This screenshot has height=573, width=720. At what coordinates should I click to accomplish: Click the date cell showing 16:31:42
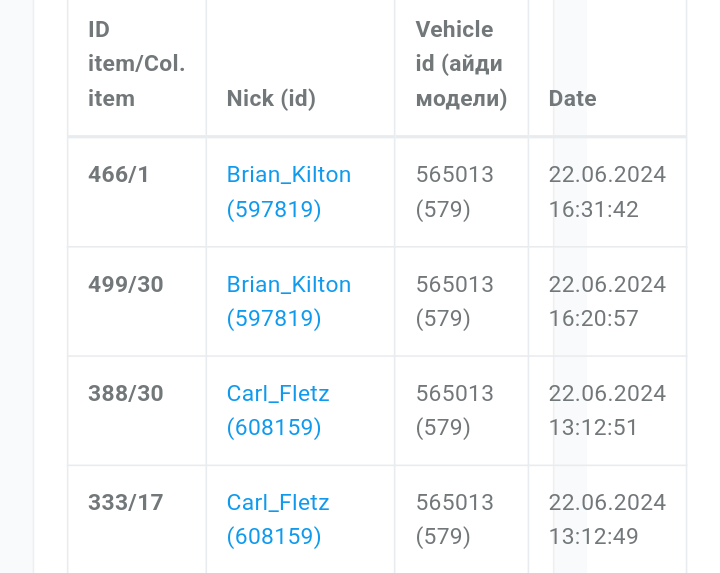606,192
